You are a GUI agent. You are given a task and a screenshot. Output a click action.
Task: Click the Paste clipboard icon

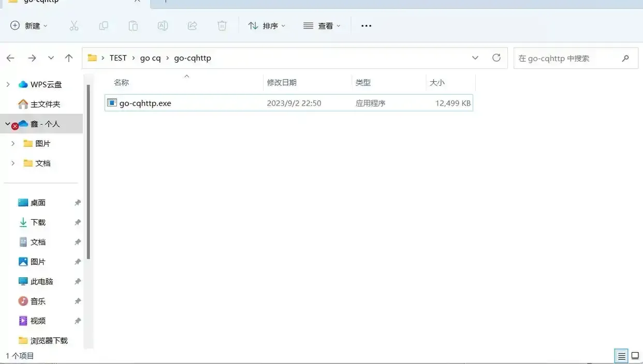point(133,25)
